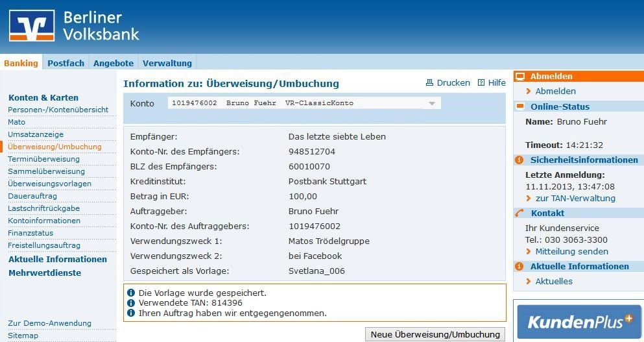Click sender account number 1019476002 value

[315, 226]
